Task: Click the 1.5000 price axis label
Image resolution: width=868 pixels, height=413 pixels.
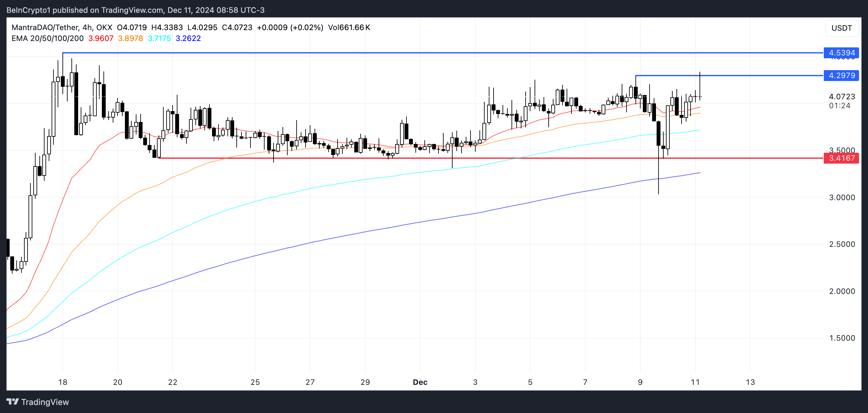Action: (841, 338)
